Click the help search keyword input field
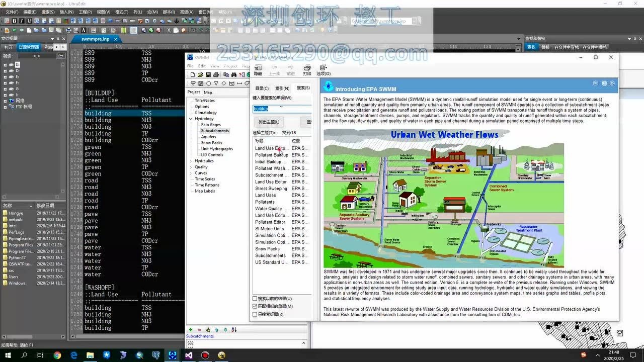 click(281, 109)
